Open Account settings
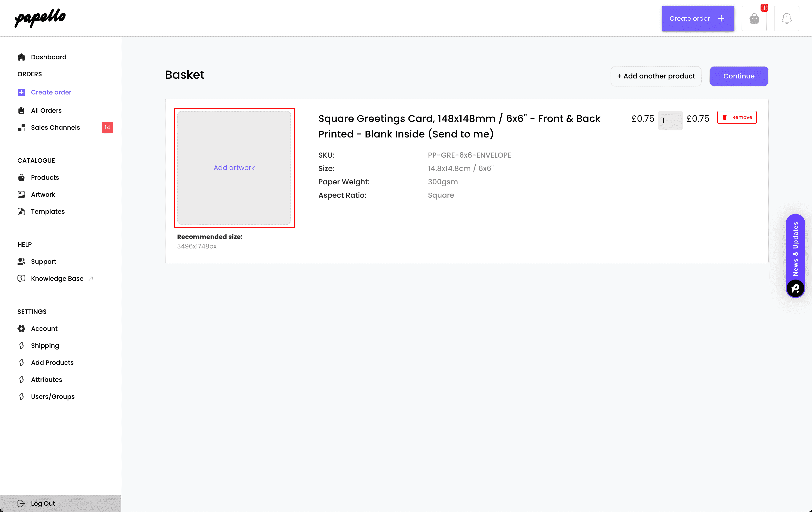Viewport: 812px width, 512px height. [x=44, y=328]
